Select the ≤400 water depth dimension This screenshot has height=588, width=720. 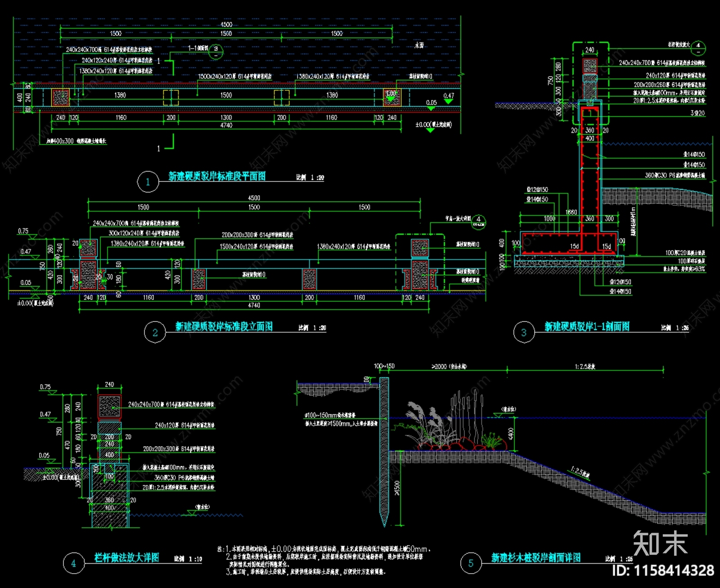[x=510, y=434]
